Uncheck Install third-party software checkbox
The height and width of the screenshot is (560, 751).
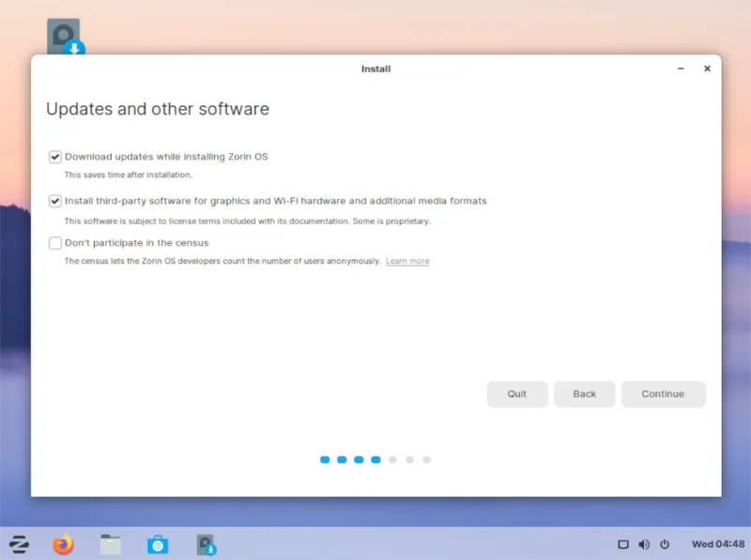click(x=55, y=201)
